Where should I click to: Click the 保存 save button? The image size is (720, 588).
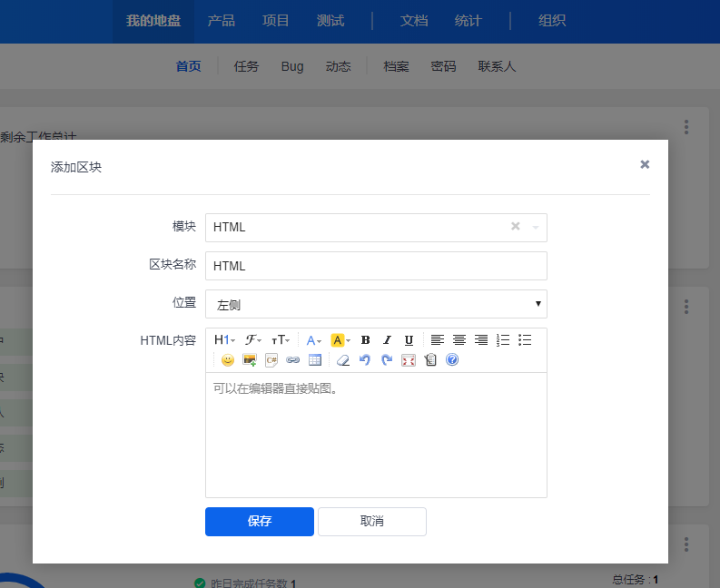260,522
